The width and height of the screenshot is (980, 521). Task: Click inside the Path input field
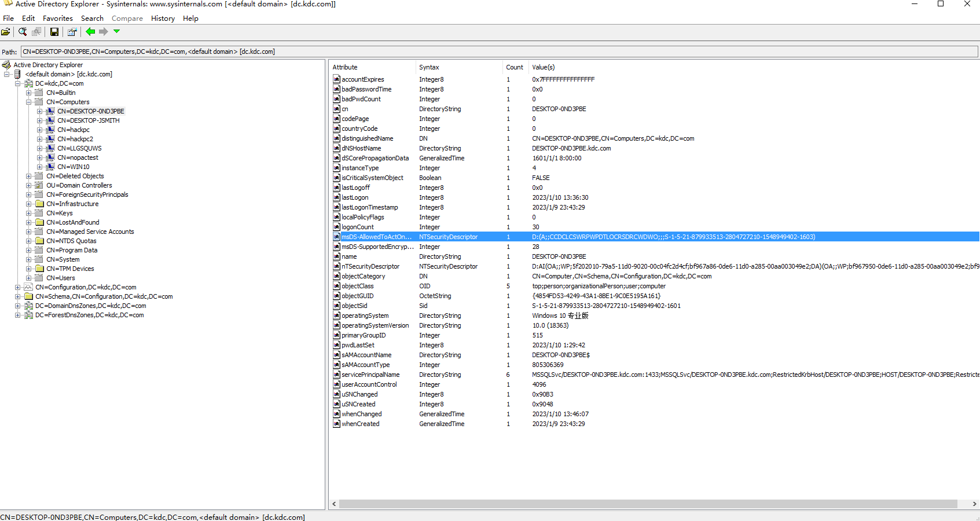[x=499, y=52]
